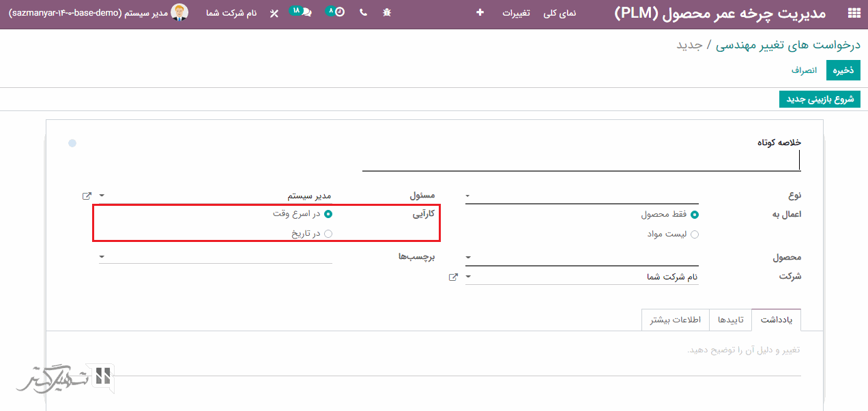The height and width of the screenshot is (411, 868).
Task: Click the plus icon in top bar
Action: (480, 13)
